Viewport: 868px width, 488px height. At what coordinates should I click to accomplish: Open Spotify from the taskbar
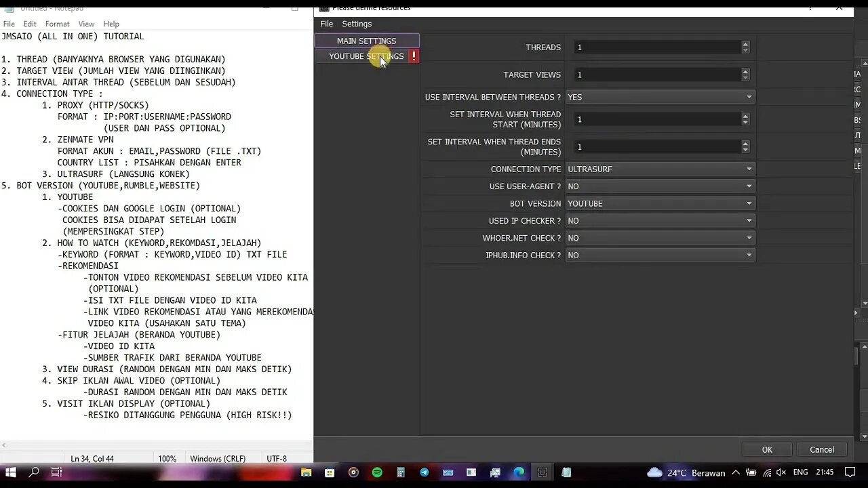click(377, 472)
